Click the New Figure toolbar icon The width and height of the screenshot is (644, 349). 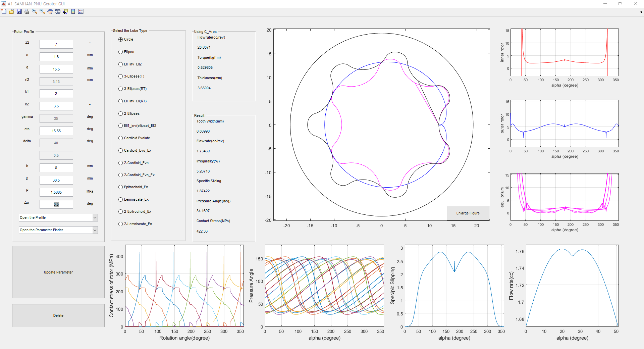(4, 11)
